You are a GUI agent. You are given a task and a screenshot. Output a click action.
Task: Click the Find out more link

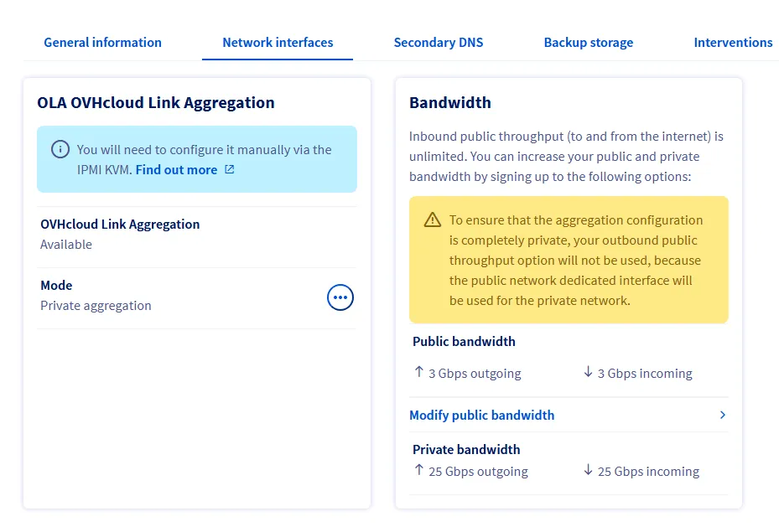pyautogui.click(x=176, y=170)
